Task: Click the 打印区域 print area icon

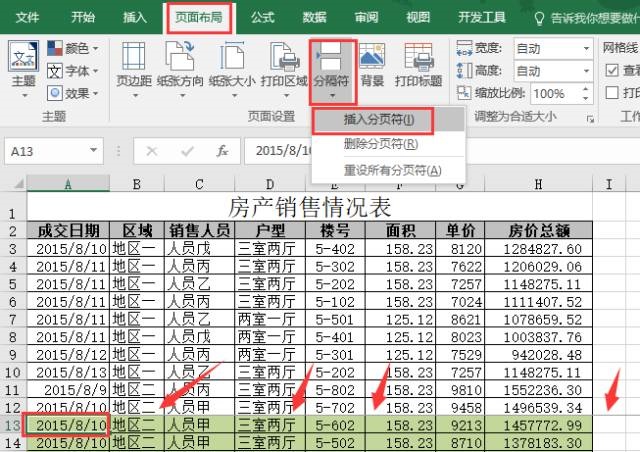Action: [x=284, y=56]
